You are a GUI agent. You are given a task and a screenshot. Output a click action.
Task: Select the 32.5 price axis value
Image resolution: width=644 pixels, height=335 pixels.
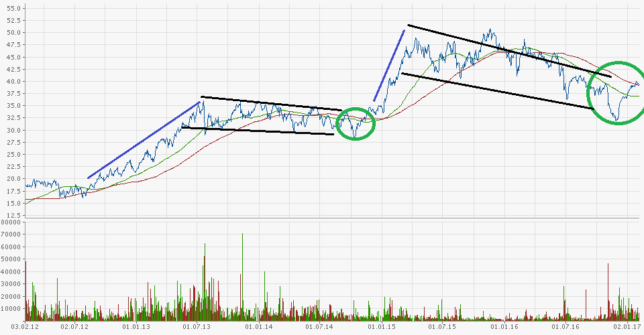pos(14,118)
